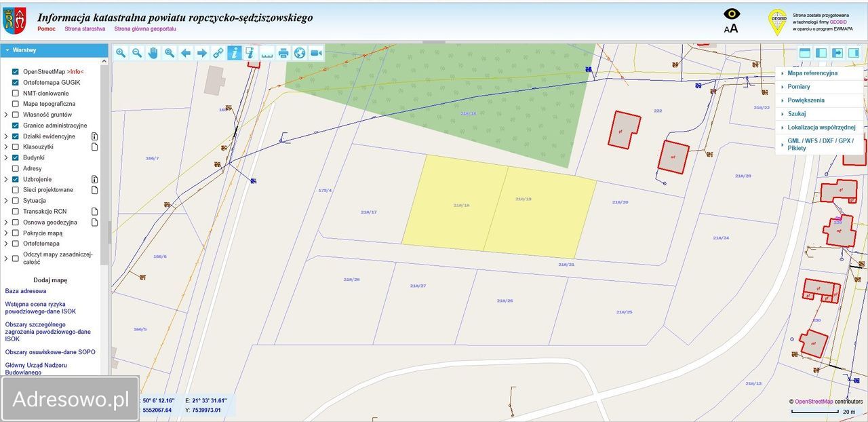This screenshot has height=422, width=868.
Task: Click the zoom to full extent magnifier
Action: coord(170,53)
